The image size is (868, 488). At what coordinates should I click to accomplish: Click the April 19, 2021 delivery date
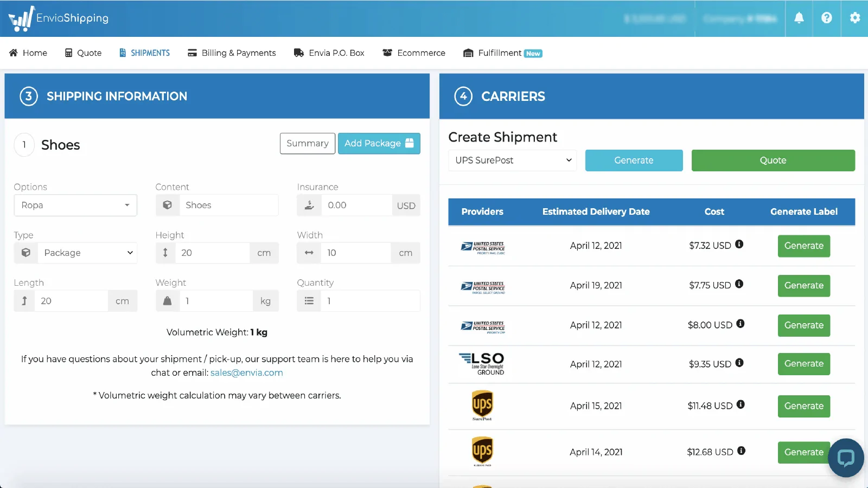[596, 286]
